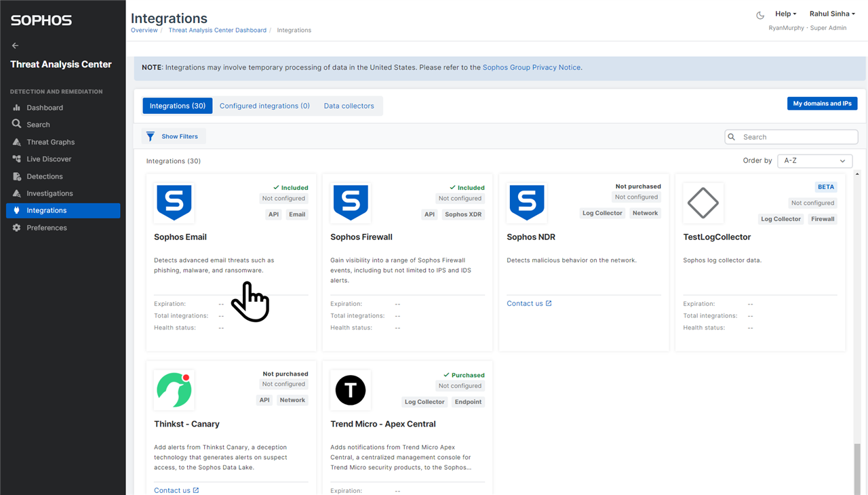
Task: Click the Integrations plug icon
Action: [17, 210]
